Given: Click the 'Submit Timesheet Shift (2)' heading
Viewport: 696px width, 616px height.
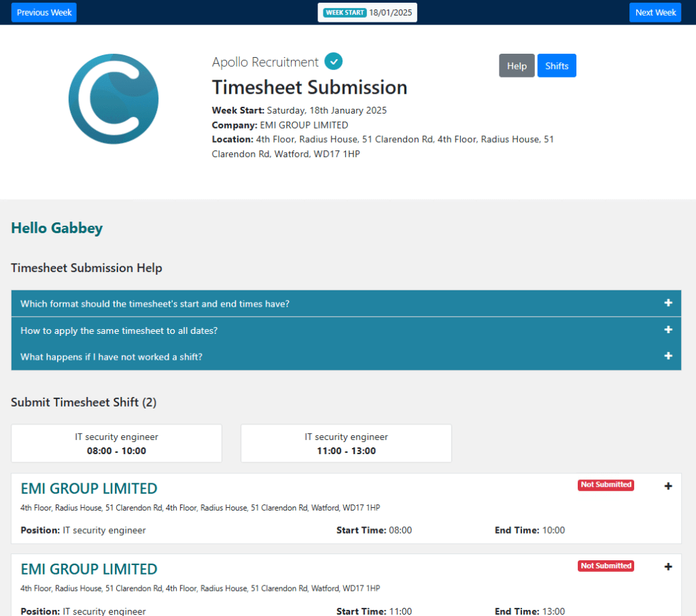Looking at the screenshot, I should coord(84,403).
